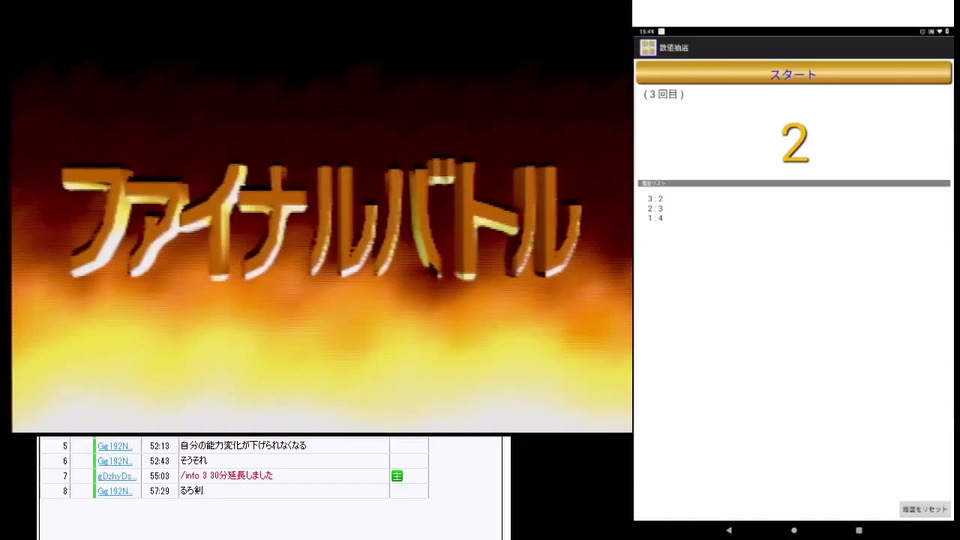Tap the 数値抽選 app icon in header
Screen dimensions: 960x540
(648, 47)
